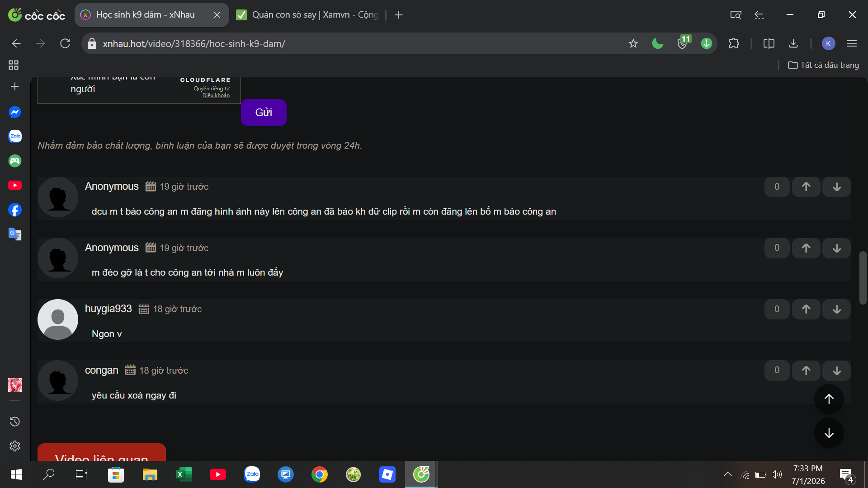868x488 pixels.
Task: Open the extensions puzzle icon
Action: click(x=734, y=43)
